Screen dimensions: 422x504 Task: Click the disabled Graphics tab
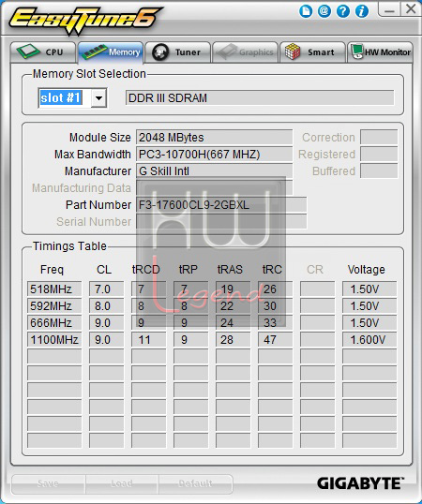pos(245,52)
